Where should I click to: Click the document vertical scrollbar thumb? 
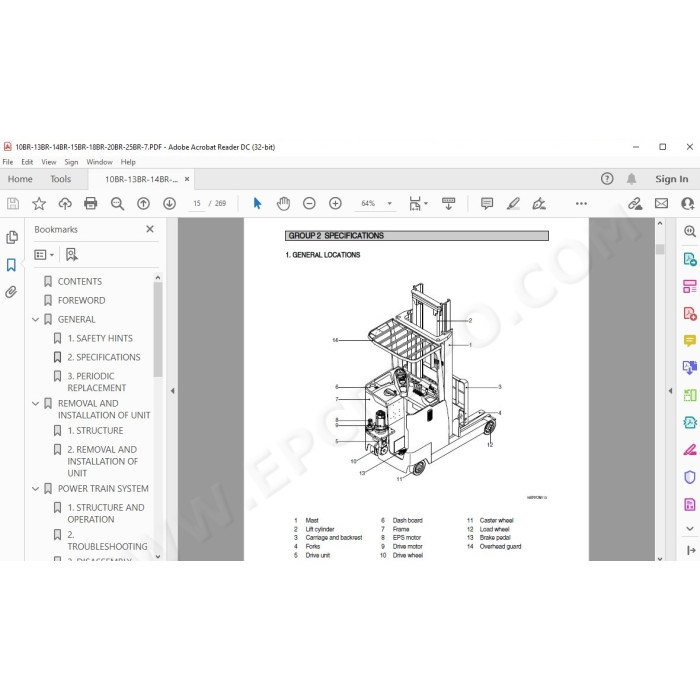click(660, 249)
